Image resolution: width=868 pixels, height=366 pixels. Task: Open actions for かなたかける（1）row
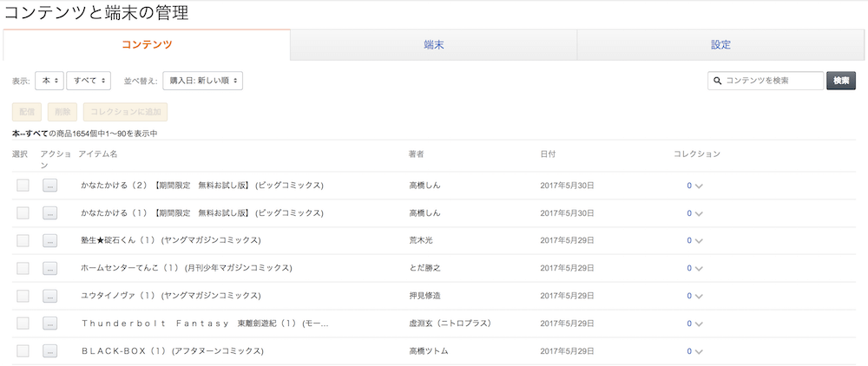[x=49, y=212]
